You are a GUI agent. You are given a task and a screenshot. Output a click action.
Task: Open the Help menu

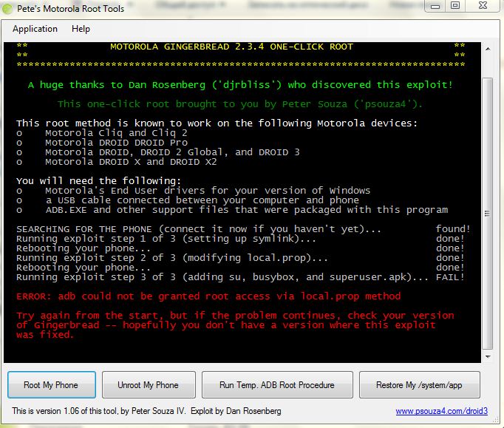pyautogui.click(x=81, y=29)
